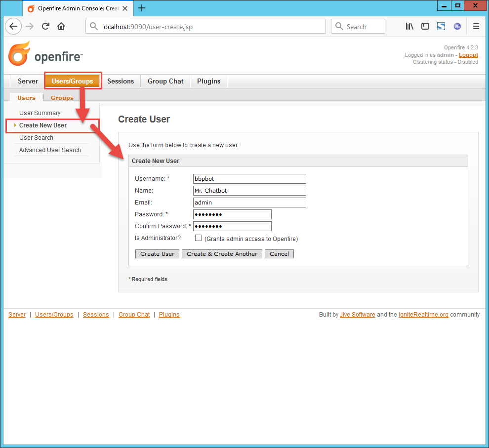Viewport: 489px width, 448px height.
Task: Click the magnifier icon in address bar
Action: pyautogui.click(x=93, y=26)
